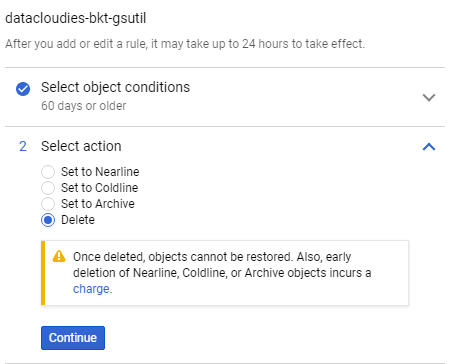Click the blue completed-step checkmark icon

tap(23, 89)
